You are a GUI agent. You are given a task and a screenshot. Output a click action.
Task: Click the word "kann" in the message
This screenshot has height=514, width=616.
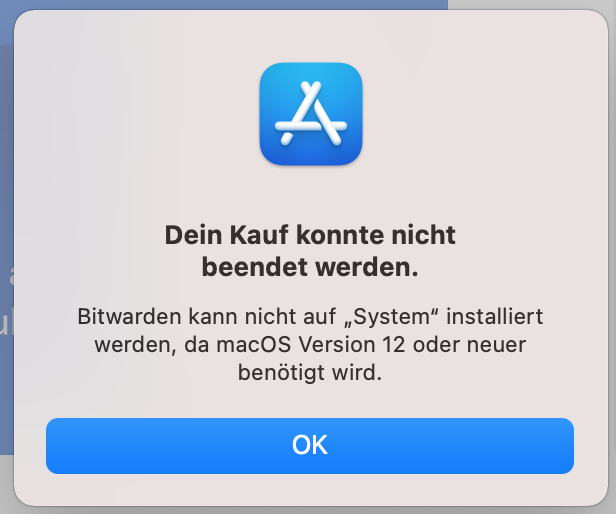tap(213, 316)
